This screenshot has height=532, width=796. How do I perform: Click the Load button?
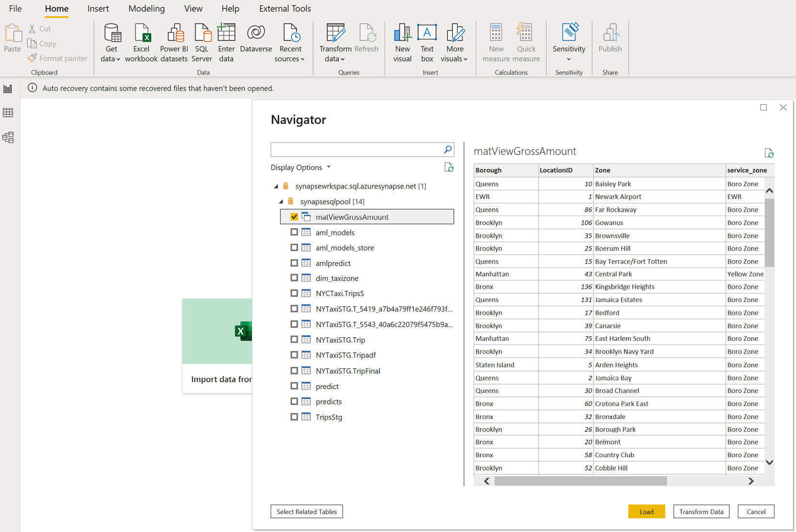point(646,512)
